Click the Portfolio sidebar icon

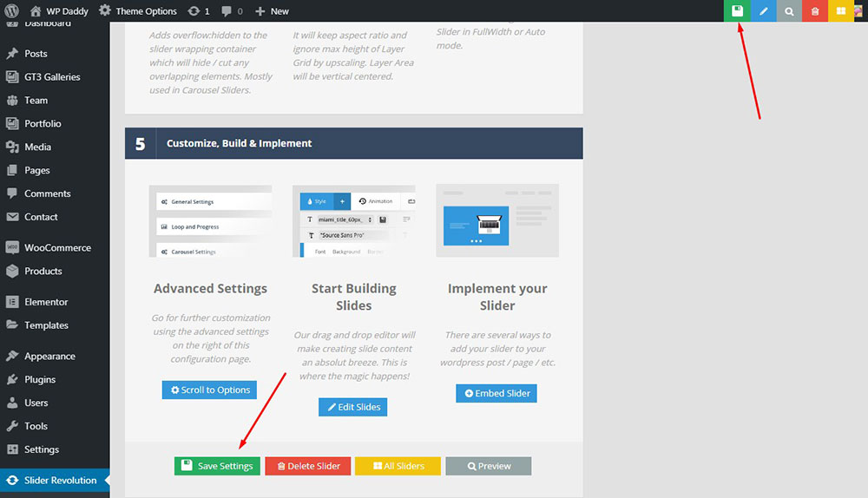(x=12, y=123)
